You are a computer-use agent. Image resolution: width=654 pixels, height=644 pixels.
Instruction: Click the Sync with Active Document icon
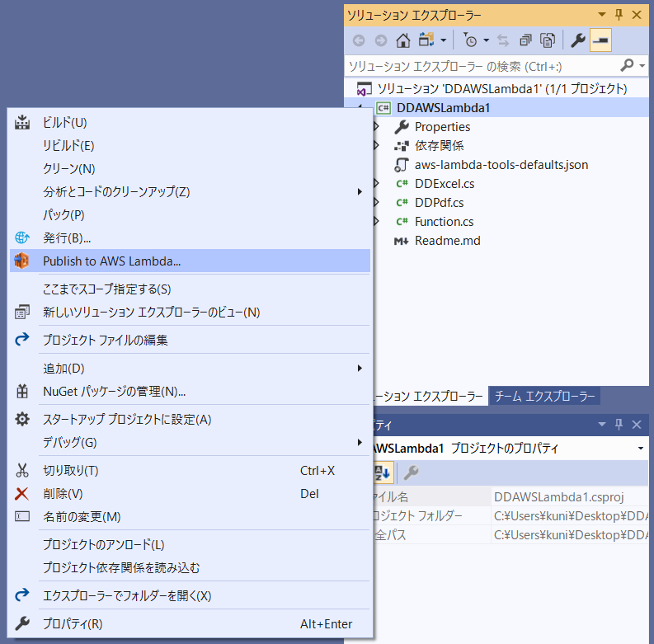(x=503, y=40)
